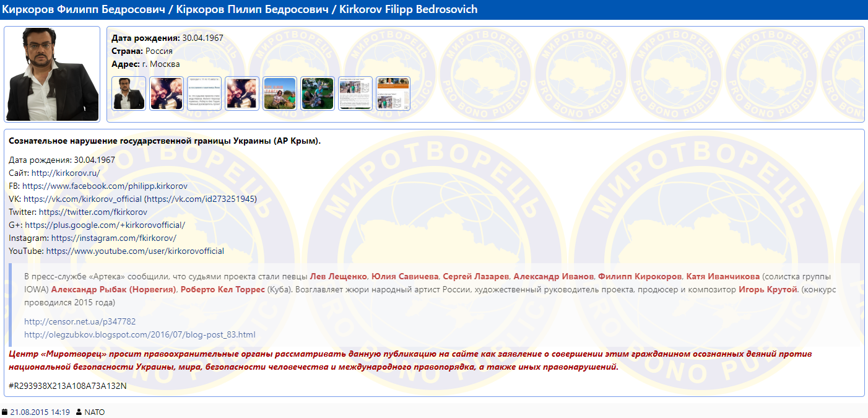This screenshot has height=418, width=868.
Task: Click the 21.08.2015 14:19 date link
Action: [x=40, y=412]
